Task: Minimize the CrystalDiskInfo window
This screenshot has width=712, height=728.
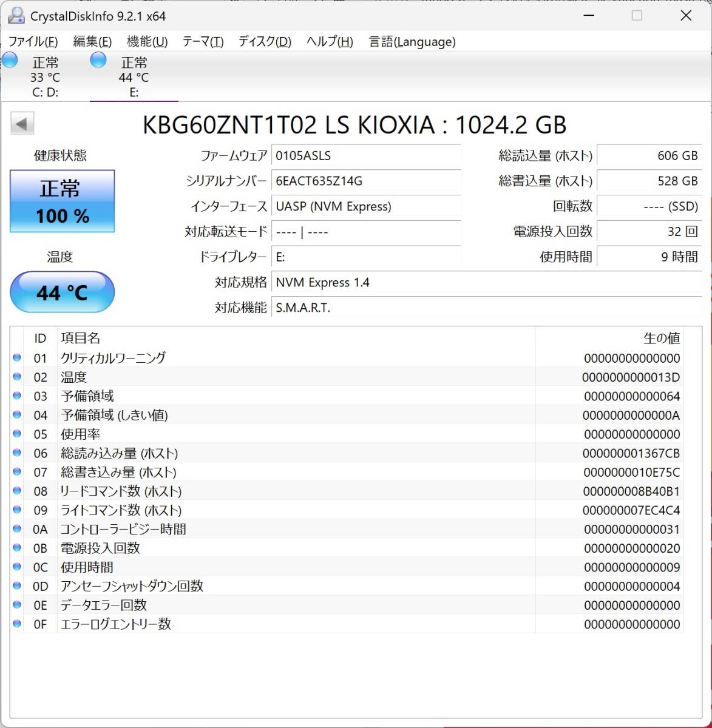Action: (588, 16)
